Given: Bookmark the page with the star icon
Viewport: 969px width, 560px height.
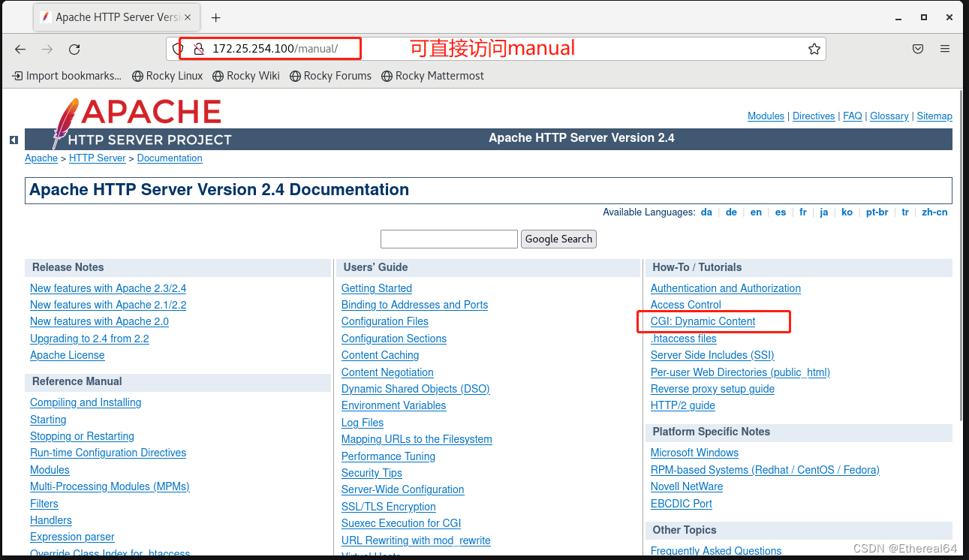Looking at the screenshot, I should point(814,48).
